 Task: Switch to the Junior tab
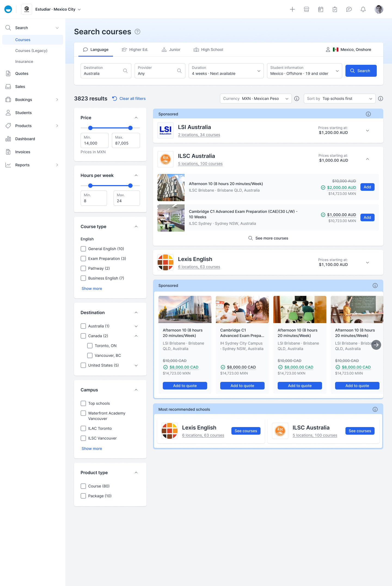point(171,50)
